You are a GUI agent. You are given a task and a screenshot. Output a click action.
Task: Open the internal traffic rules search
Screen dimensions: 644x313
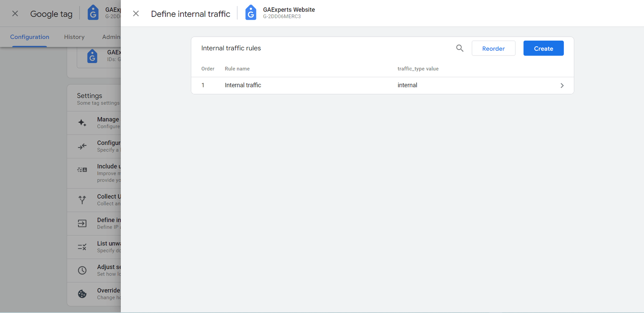pyautogui.click(x=459, y=48)
